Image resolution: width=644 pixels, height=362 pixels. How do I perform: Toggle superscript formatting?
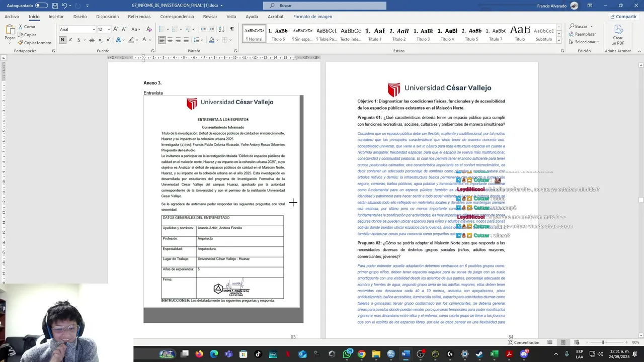[108, 40]
